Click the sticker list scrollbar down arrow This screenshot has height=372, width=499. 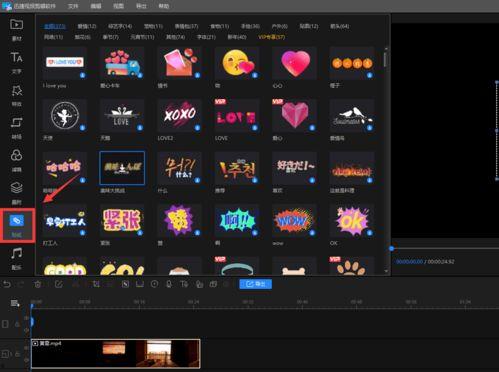pyautogui.click(x=386, y=271)
